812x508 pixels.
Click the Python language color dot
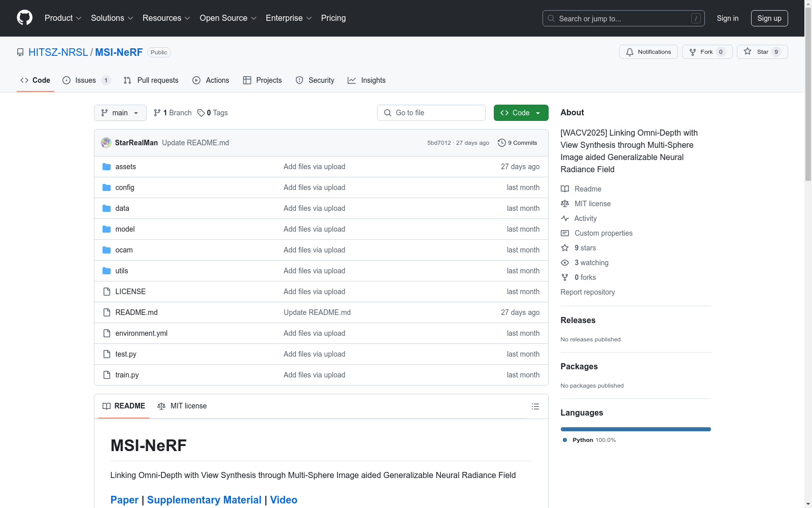(565, 440)
